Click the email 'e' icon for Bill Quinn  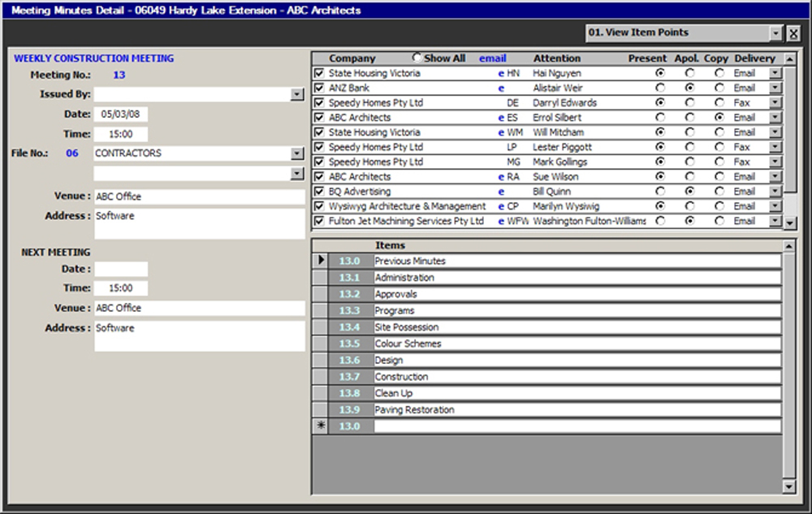click(x=501, y=192)
